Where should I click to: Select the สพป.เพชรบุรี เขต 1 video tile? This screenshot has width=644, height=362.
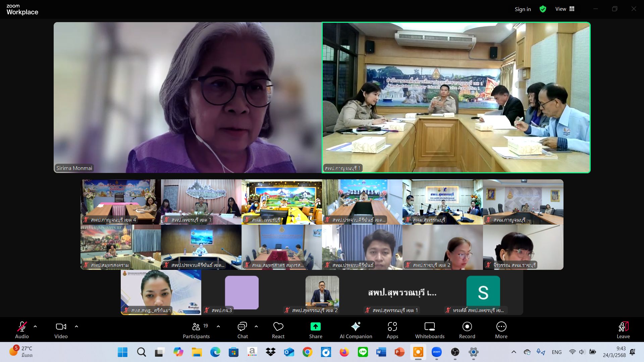tap(201, 202)
